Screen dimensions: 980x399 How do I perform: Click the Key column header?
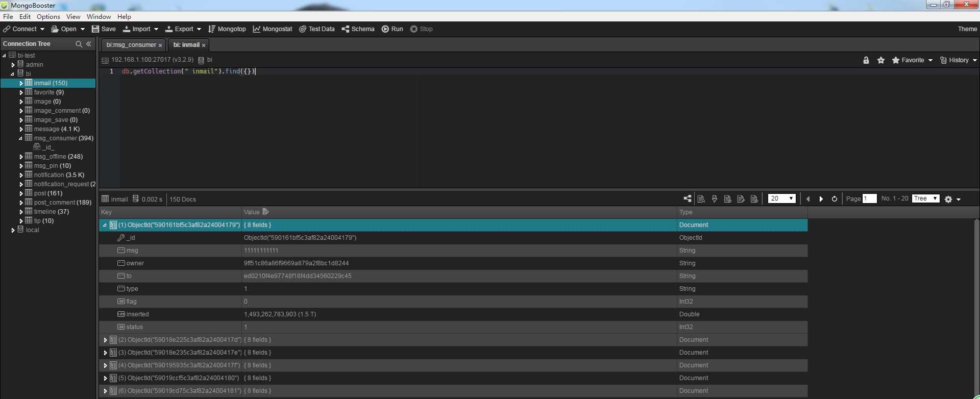[x=170, y=212]
